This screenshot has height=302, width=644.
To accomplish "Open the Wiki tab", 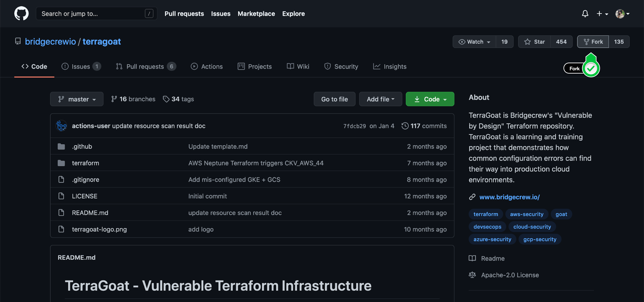I will click(x=298, y=66).
